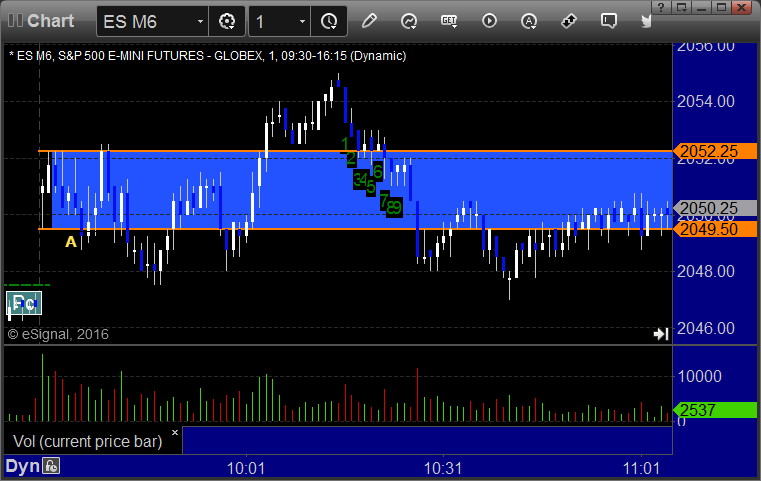Image resolution: width=761 pixels, height=481 pixels.
Task: Click the 2054.00 price axis value
Action: point(706,101)
